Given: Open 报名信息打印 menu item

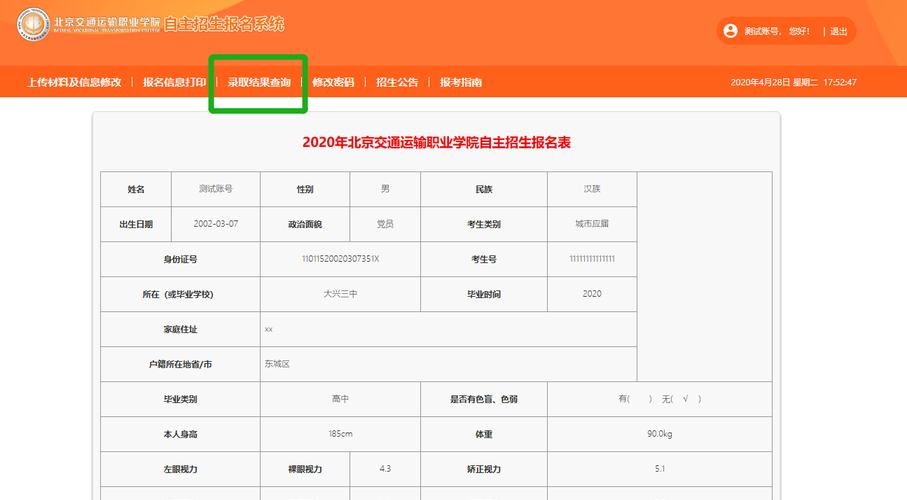Looking at the screenshot, I should point(174,82).
